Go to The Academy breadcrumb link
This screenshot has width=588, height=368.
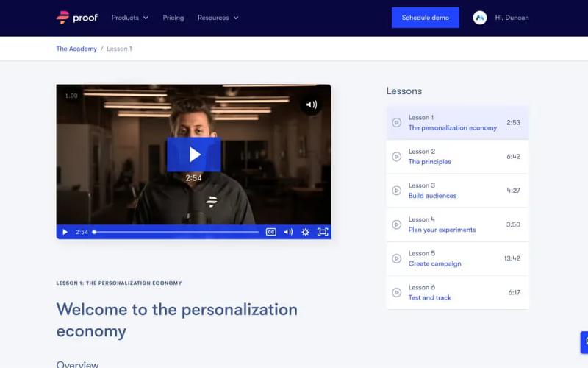76,49
